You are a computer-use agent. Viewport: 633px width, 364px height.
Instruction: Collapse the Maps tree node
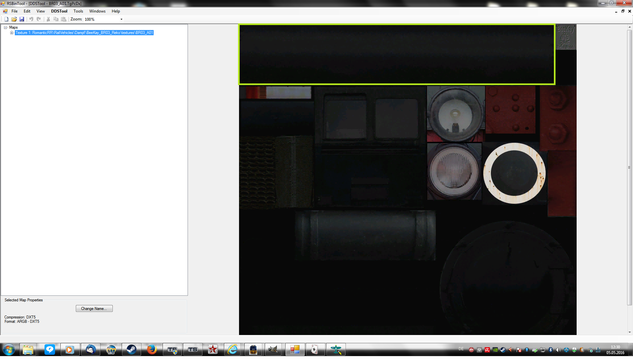click(x=6, y=27)
